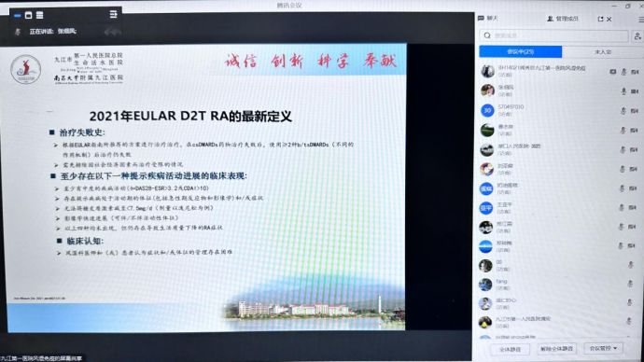
Task: Open the floating window's list menu icon
Action: [x=113, y=14]
